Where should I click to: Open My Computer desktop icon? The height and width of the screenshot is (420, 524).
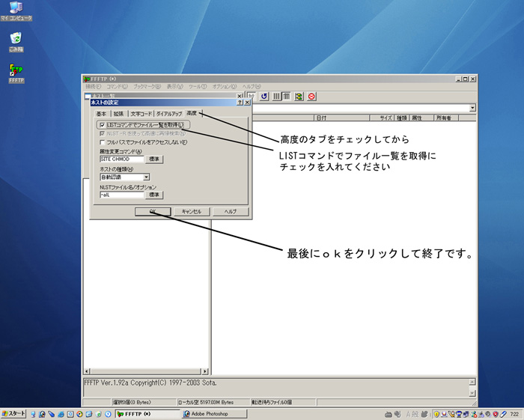(16, 11)
